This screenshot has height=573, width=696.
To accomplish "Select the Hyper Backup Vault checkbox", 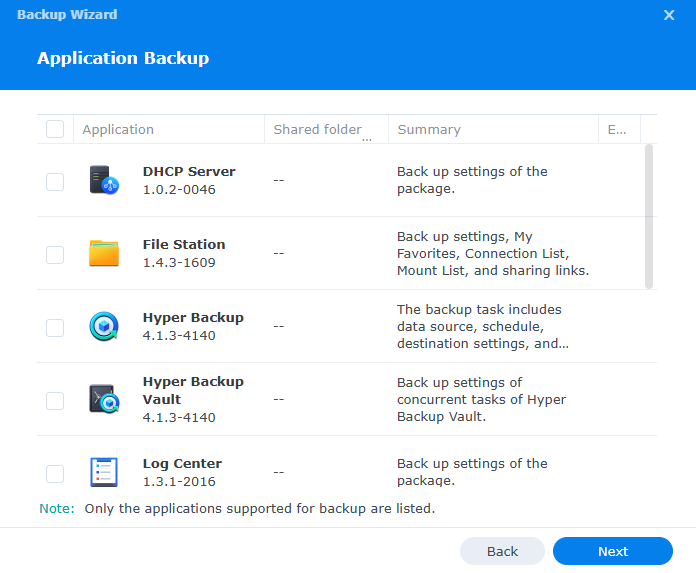I will tap(55, 401).
